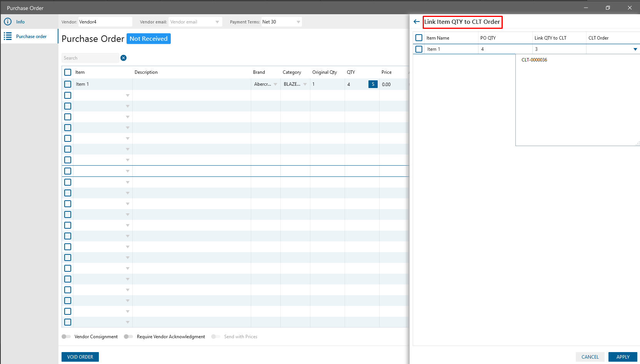Click the VOID ORDER button
Viewport: 640px width, 364px height.
[x=80, y=357]
